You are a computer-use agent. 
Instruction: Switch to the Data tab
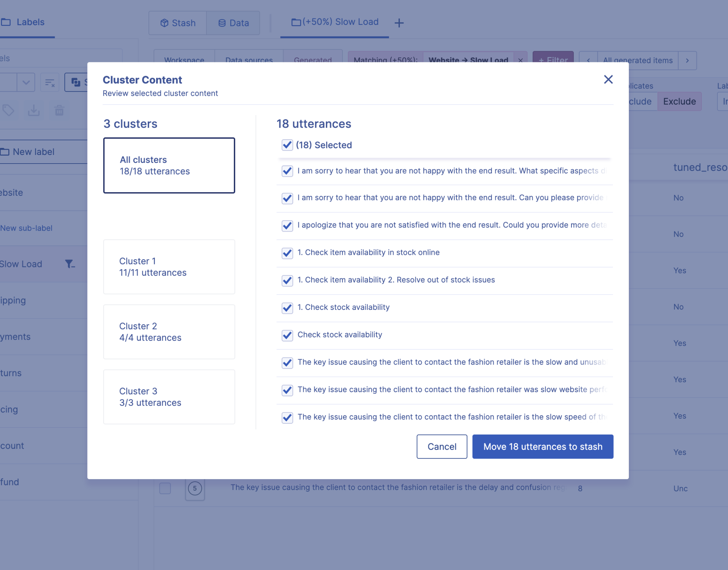(x=233, y=23)
